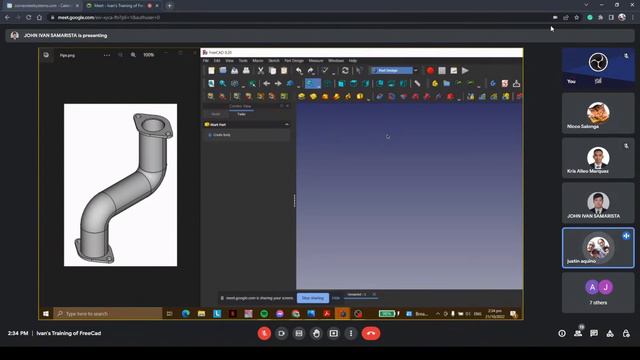Viewport: 640px width, 360px height.
Task: Click execute macro play icon
Action: 465,71
